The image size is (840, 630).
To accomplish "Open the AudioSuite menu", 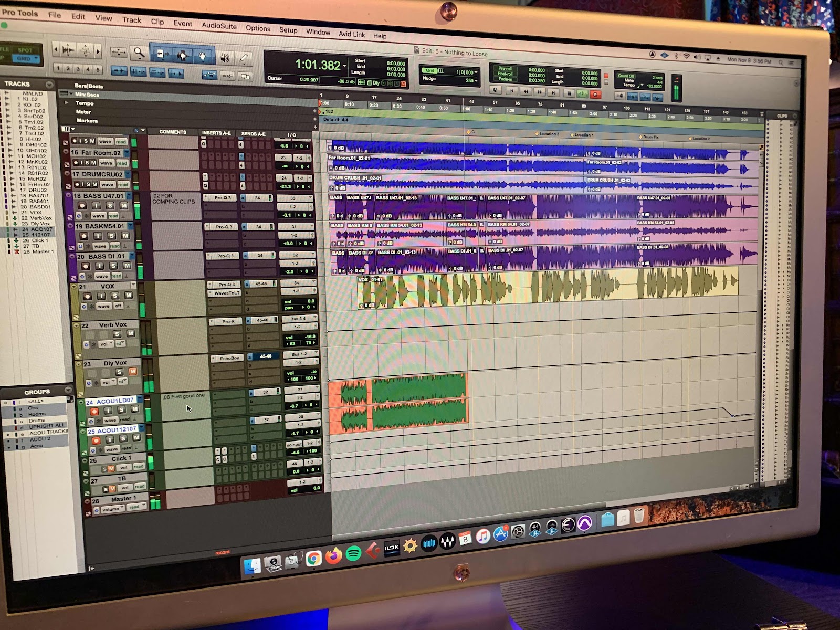I will (219, 25).
